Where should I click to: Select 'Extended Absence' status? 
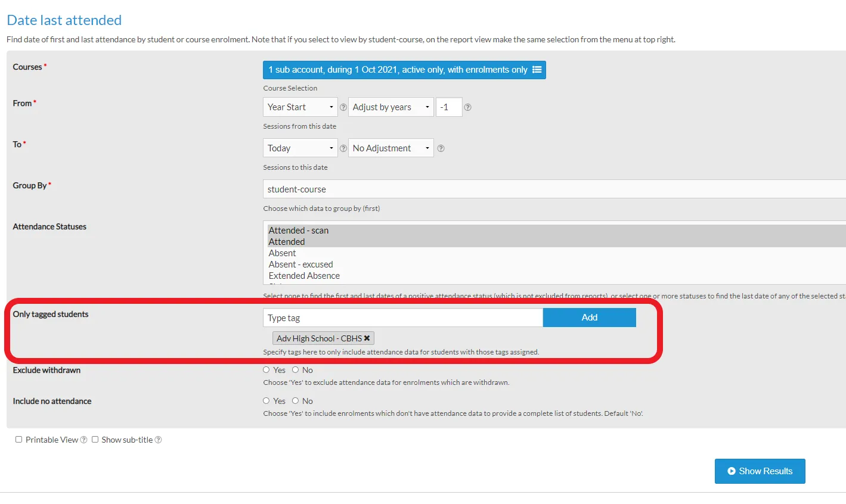tap(556, 276)
